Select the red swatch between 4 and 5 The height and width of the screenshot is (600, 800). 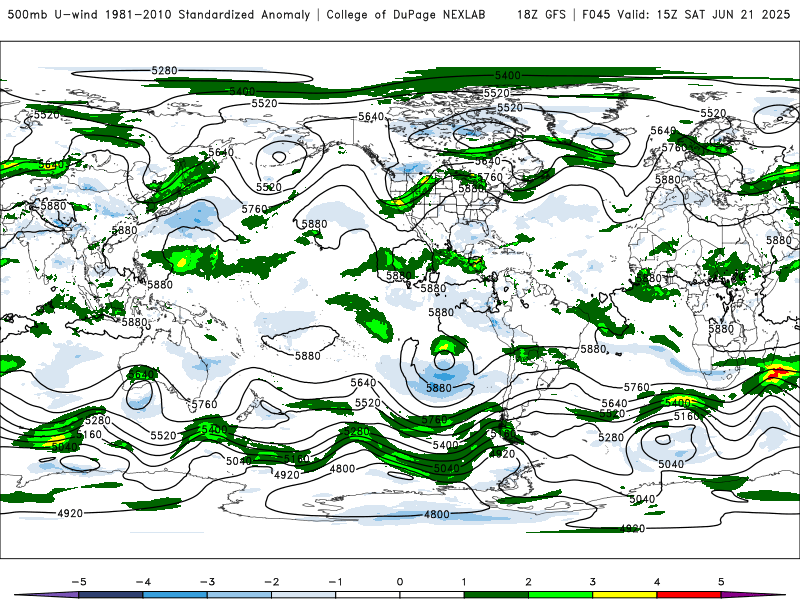coord(689,595)
